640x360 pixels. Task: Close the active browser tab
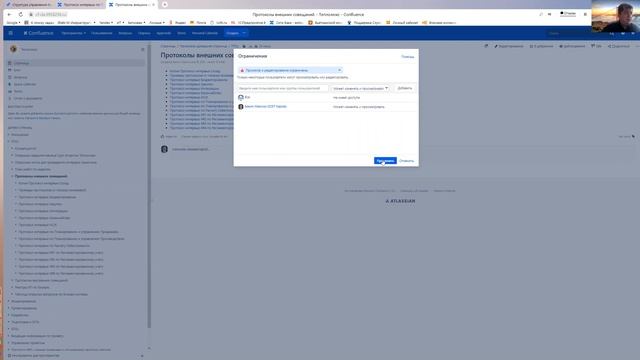[153, 4]
